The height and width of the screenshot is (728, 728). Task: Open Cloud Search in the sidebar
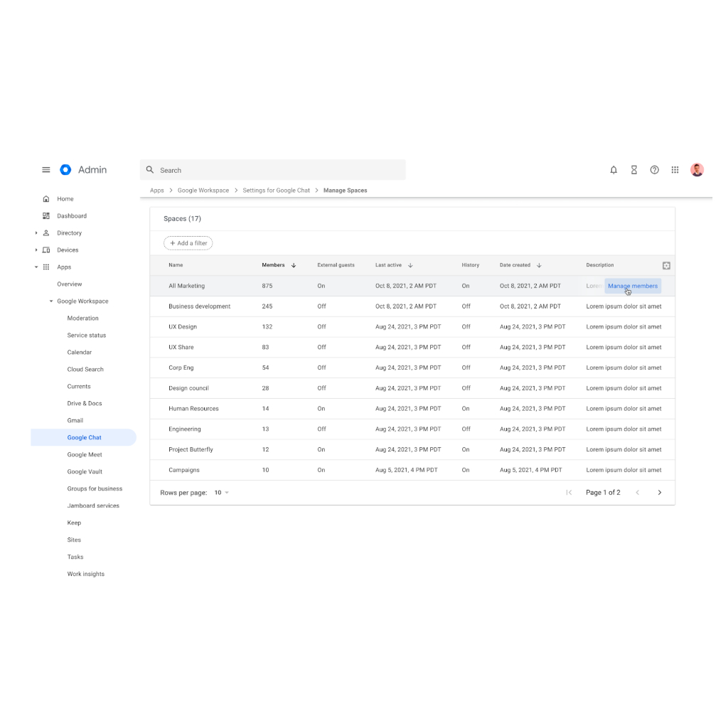click(x=85, y=370)
